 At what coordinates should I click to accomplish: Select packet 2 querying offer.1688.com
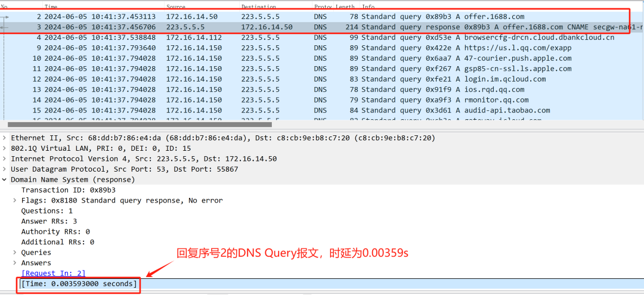tap(298, 17)
